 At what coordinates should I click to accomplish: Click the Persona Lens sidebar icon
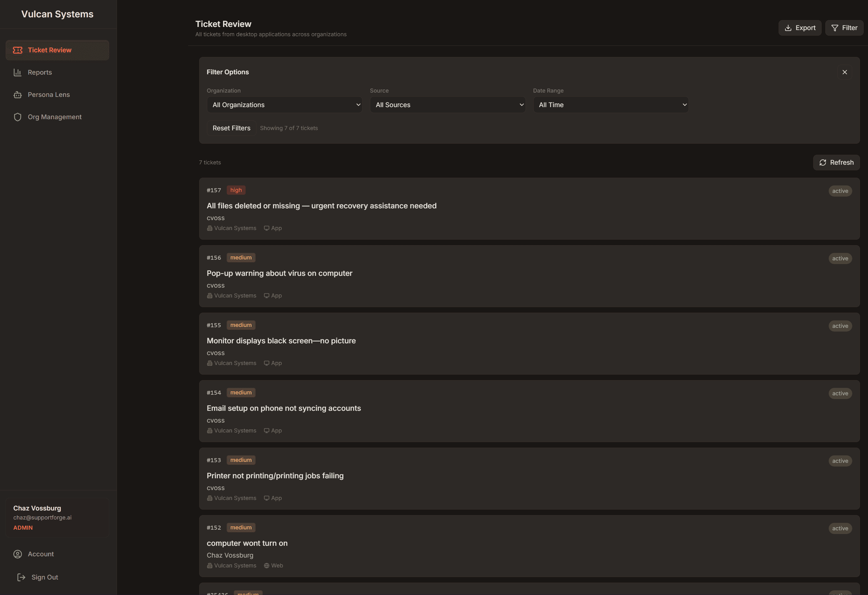click(x=18, y=94)
